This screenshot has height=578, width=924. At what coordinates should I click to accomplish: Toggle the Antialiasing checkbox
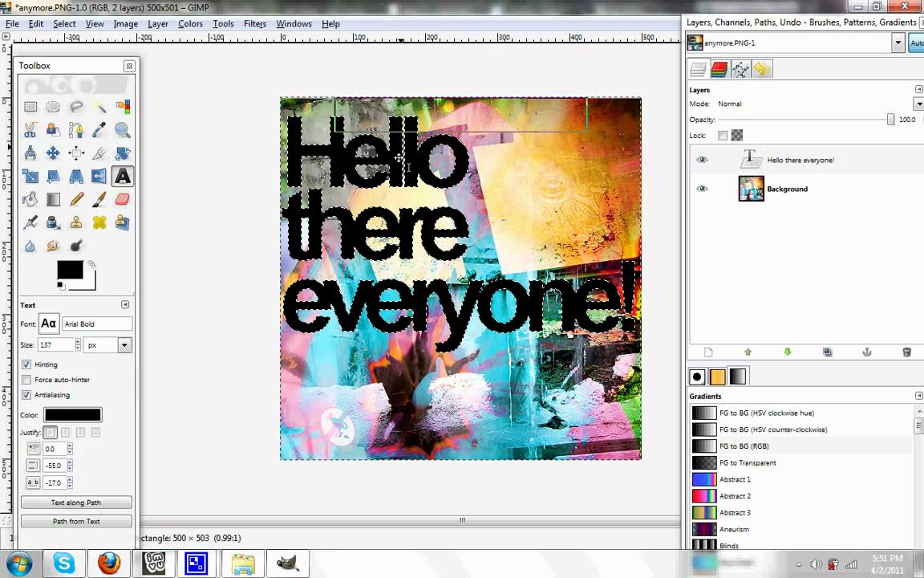pos(26,395)
